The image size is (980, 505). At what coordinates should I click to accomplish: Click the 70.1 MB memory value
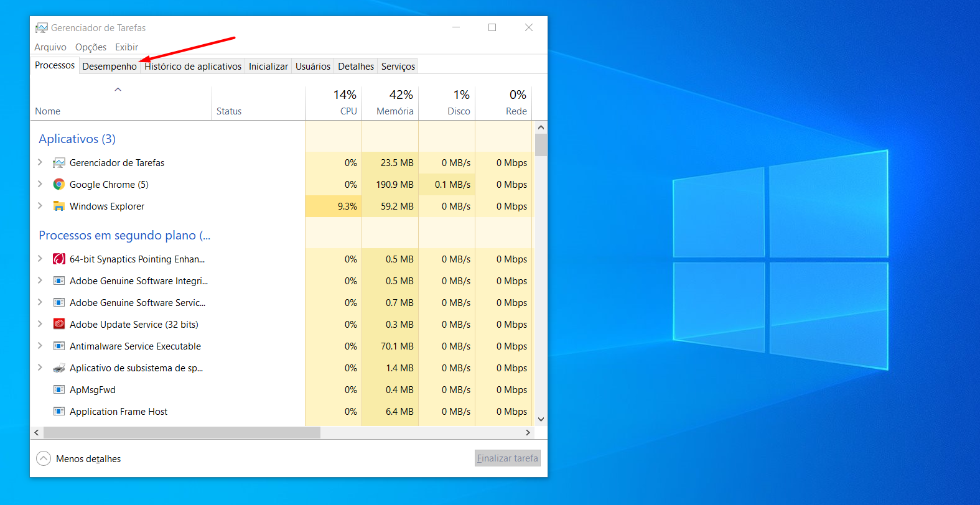pyautogui.click(x=397, y=346)
